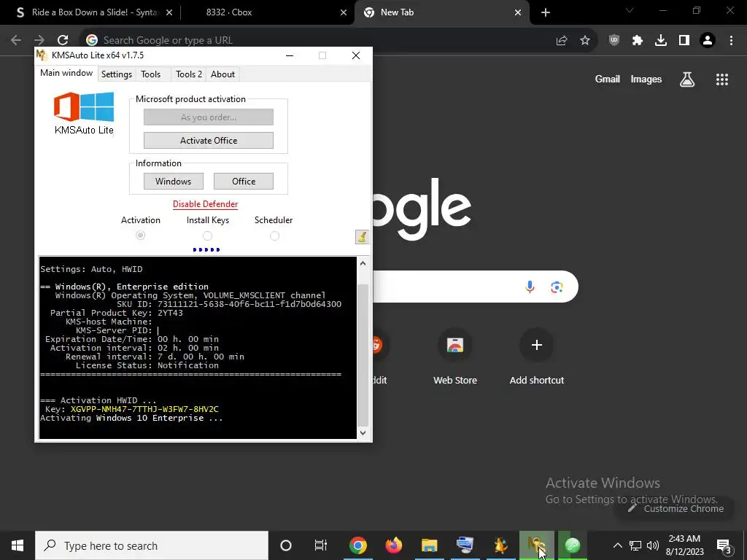The width and height of the screenshot is (747, 560).
Task: Select the Activation radio button
Action: pos(140,236)
